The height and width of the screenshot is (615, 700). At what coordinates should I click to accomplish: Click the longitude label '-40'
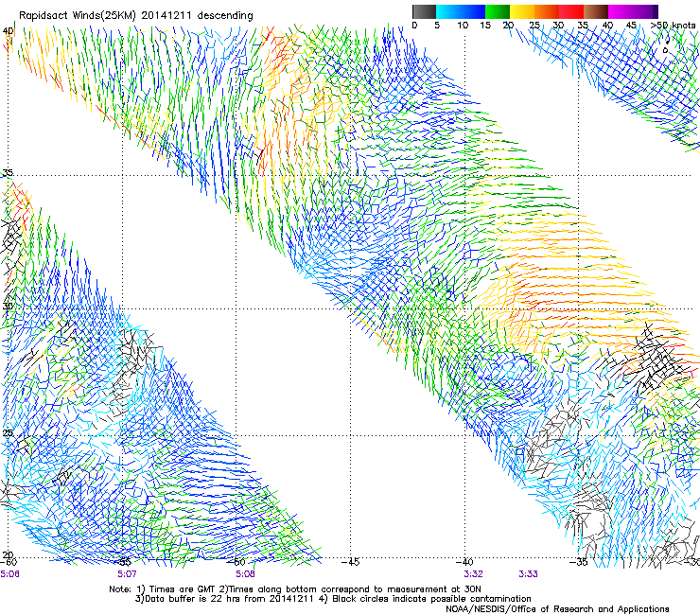pyautogui.click(x=464, y=561)
